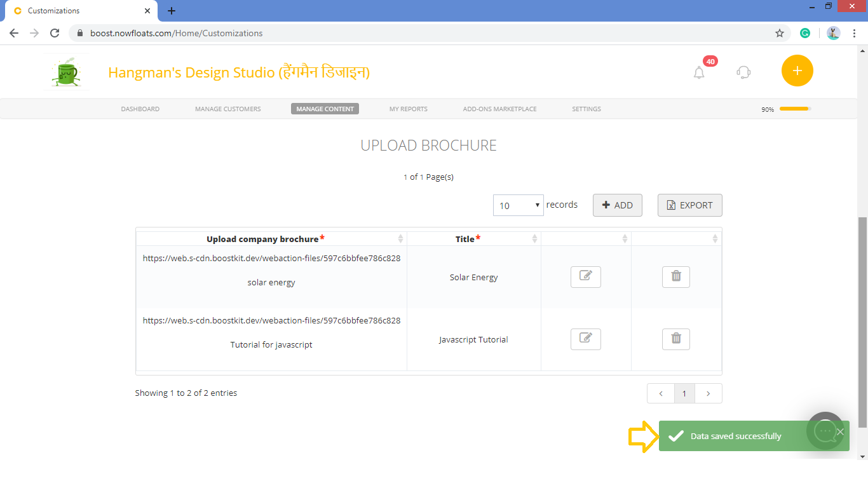Click the Solar Energy brochure URL
Viewport: 868px width, 488px height.
coord(271,259)
